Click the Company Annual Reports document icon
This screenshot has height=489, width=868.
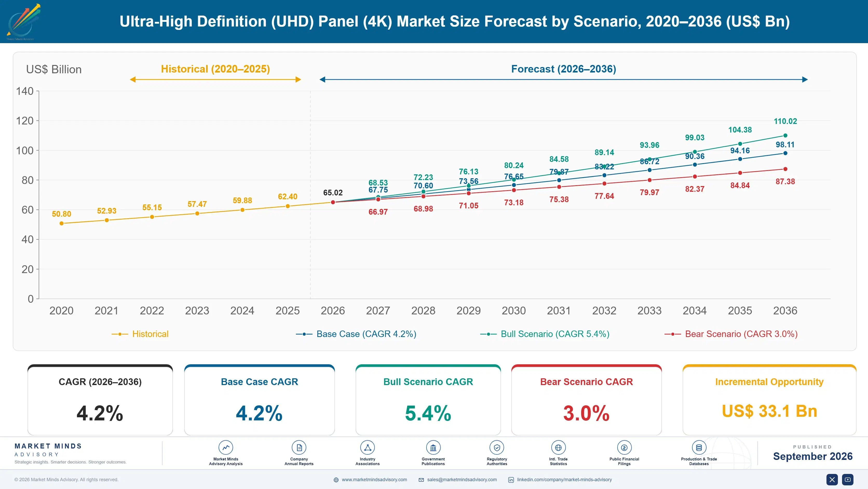click(x=299, y=447)
